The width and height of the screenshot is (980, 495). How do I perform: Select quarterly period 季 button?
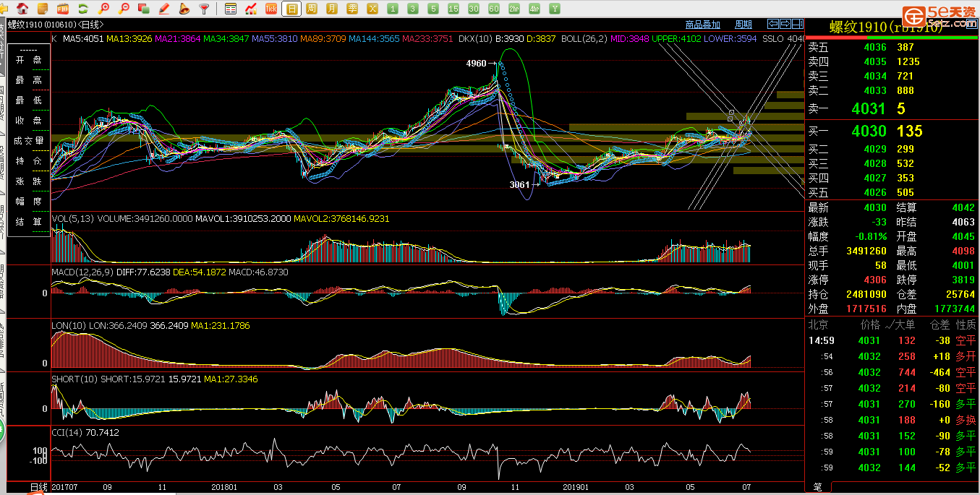(x=351, y=9)
